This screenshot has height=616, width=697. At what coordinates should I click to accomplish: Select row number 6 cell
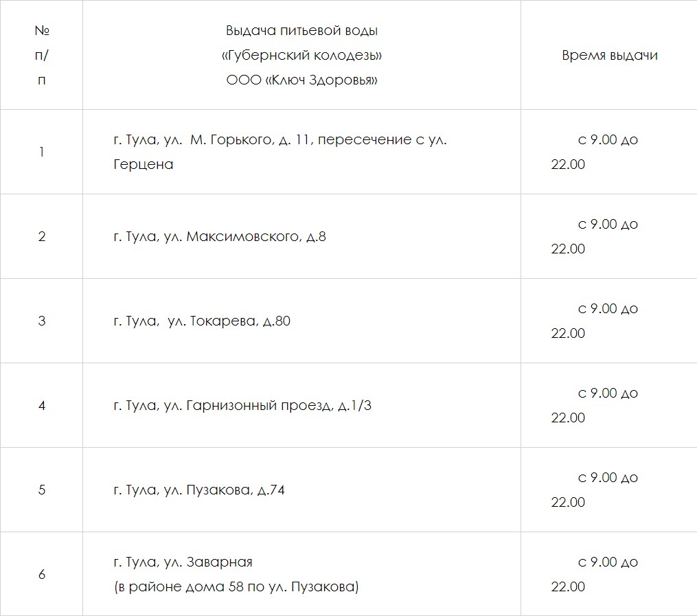(x=42, y=574)
